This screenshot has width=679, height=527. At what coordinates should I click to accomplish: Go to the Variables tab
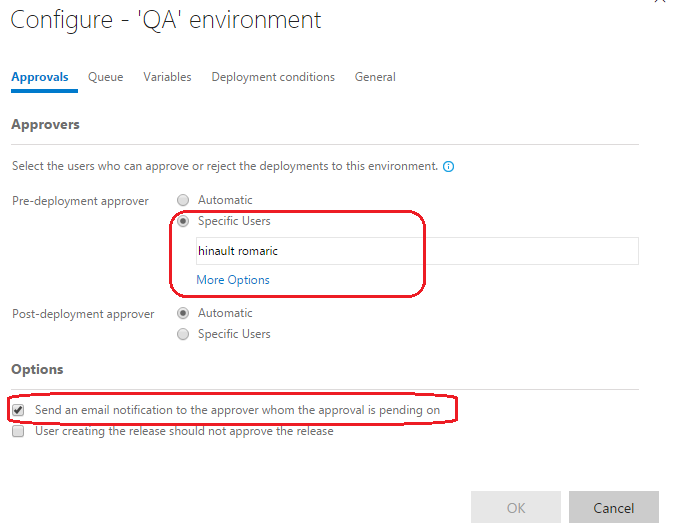coord(167,77)
